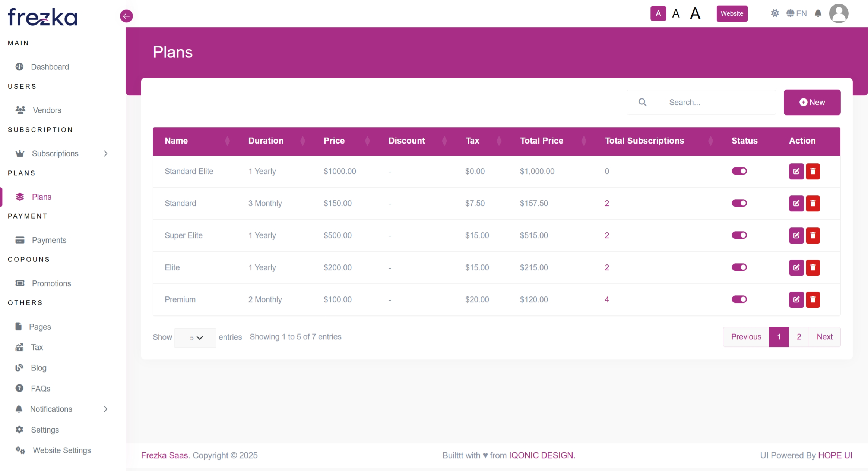Toggle theme with the sun icon
This screenshot has width=868, height=471.
pos(774,14)
